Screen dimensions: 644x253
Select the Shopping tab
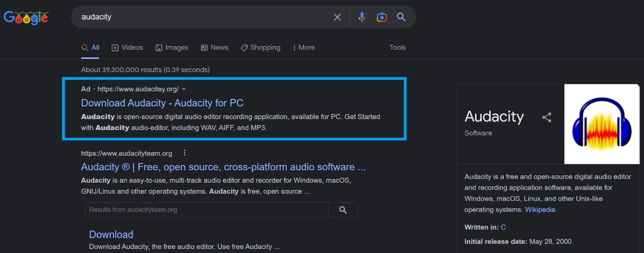point(261,47)
